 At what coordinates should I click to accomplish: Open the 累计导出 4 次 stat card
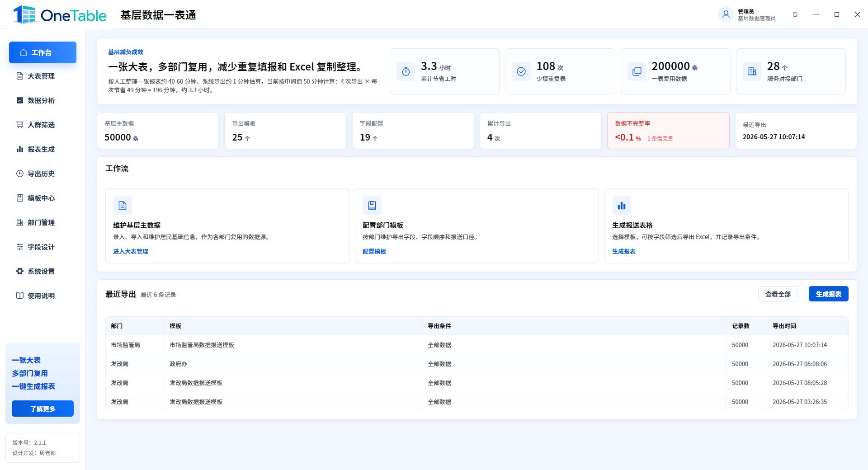[x=541, y=131]
